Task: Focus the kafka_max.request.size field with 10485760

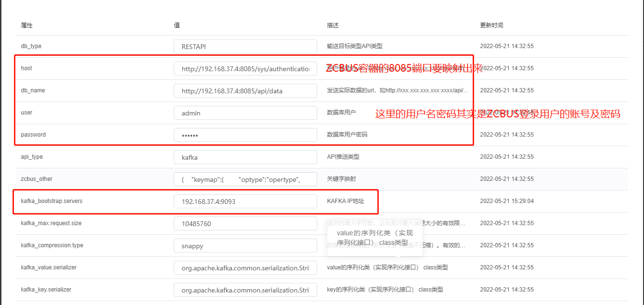Action: [x=245, y=224]
